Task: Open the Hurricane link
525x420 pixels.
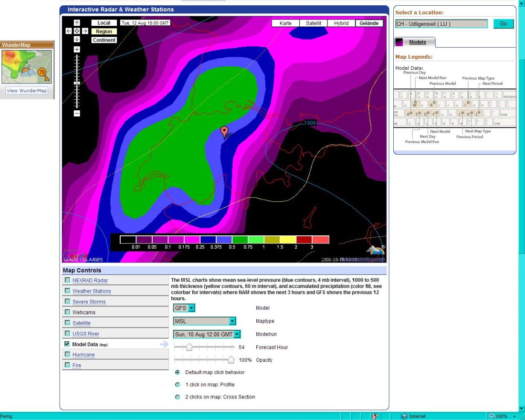Action: point(84,355)
